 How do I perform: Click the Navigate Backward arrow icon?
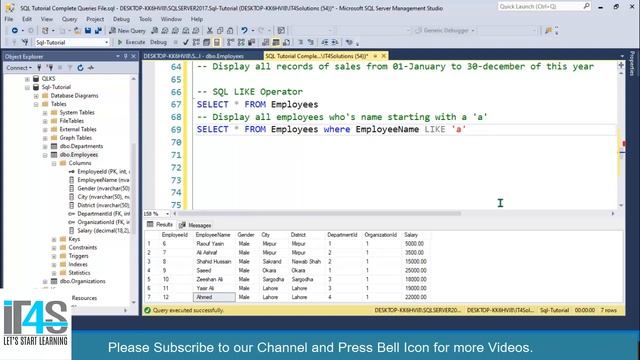tap(15, 31)
